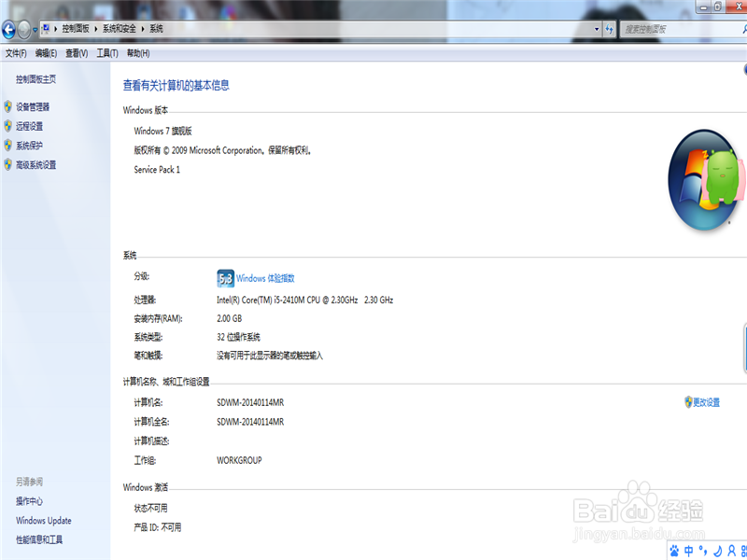Click the shield icon beside 设备管理器
Screen dimensions: 747x560
tap(8, 106)
